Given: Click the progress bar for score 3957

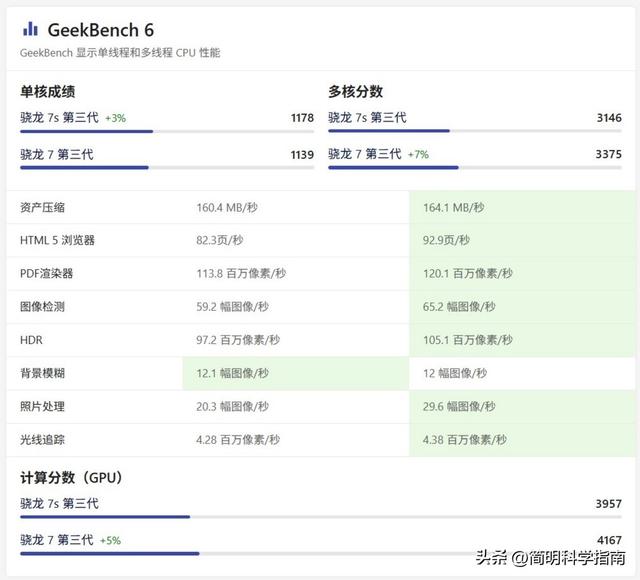Looking at the screenshot, I should tap(321, 517).
